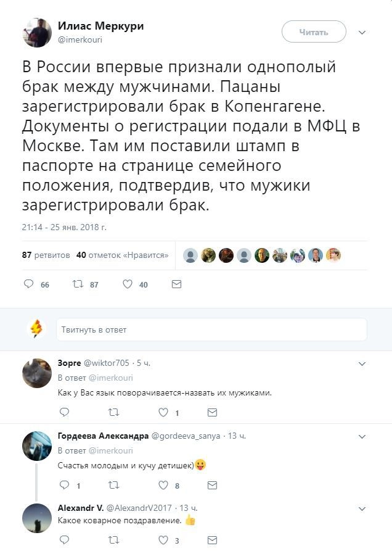Screen dimensions: 392x551
Task: Retweet the main tweet by Илиас Меркури
Action: 78,284
